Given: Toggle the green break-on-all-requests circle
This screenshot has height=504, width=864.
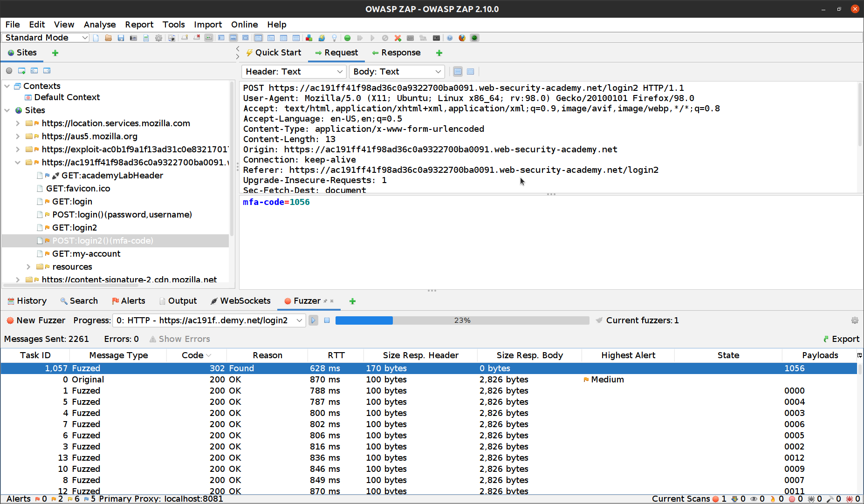Looking at the screenshot, I should [347, 38].
